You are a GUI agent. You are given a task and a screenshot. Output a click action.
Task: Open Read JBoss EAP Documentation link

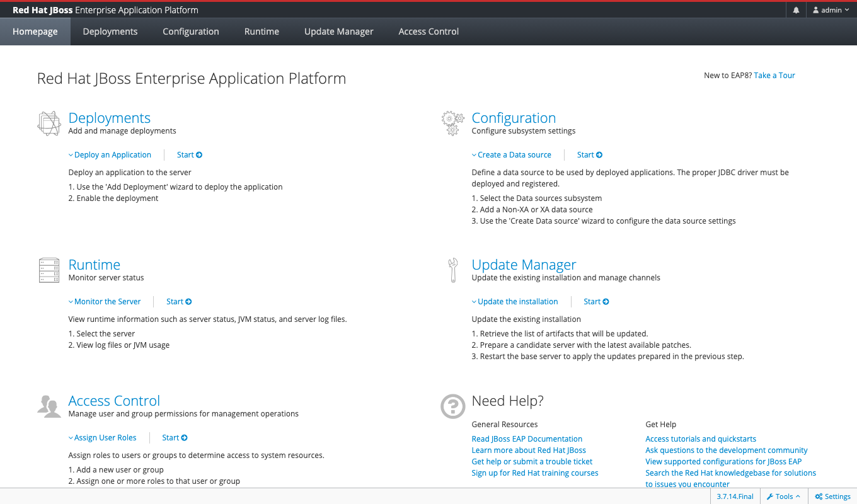tap(527, 439)
